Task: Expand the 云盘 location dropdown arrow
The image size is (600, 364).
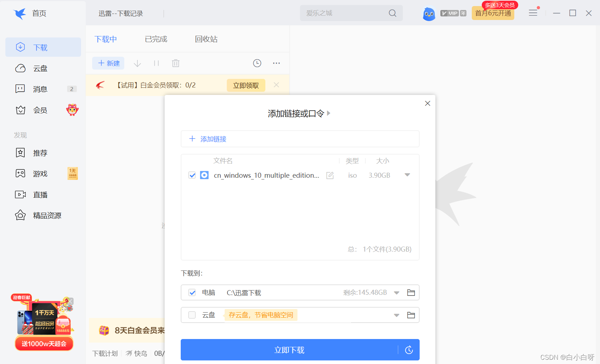Action: (x=396, y=315)
